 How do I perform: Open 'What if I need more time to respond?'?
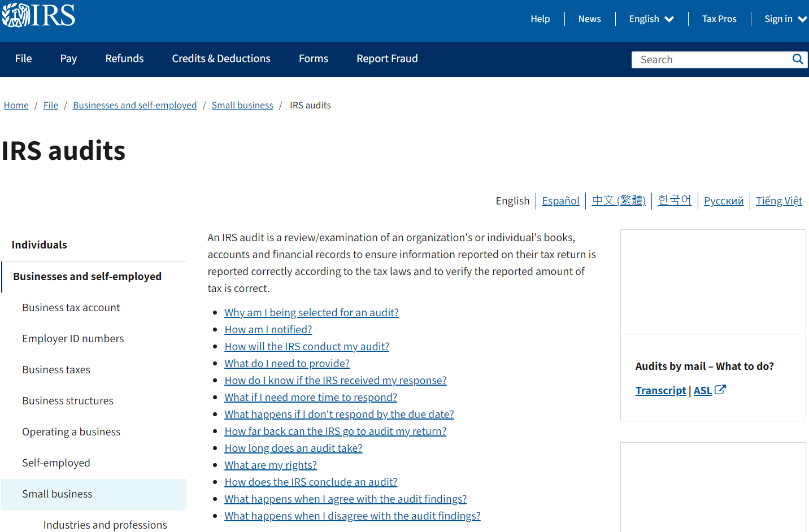click(311, 398)
